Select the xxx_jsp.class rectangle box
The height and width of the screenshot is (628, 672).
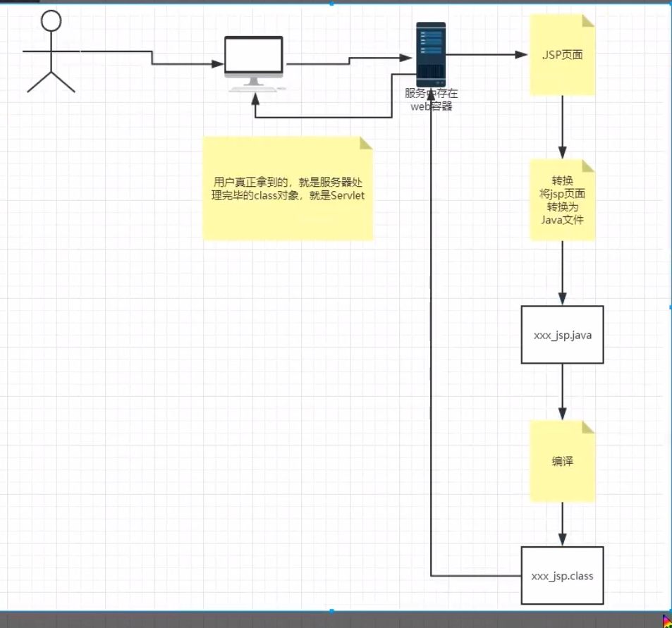[562, 575]
